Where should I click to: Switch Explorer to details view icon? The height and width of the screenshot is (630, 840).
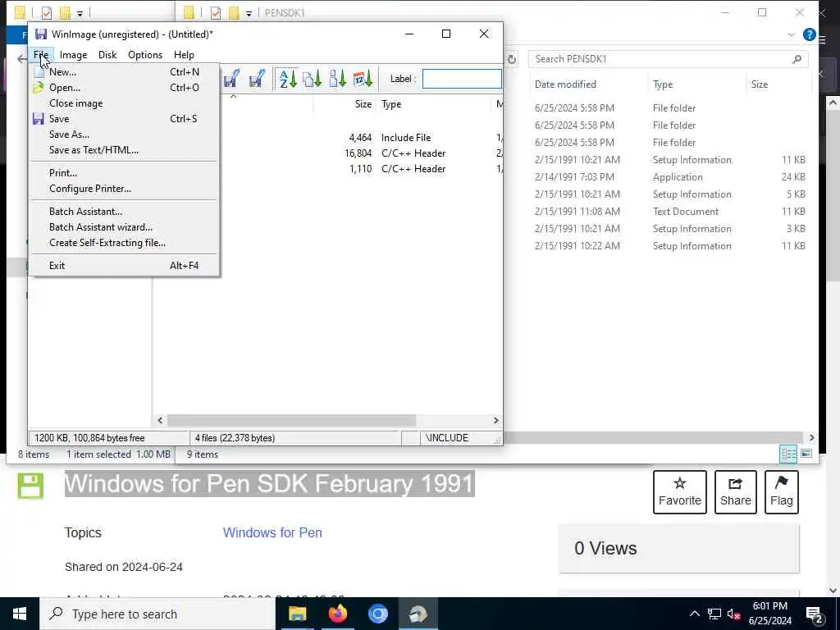point(788,454)
